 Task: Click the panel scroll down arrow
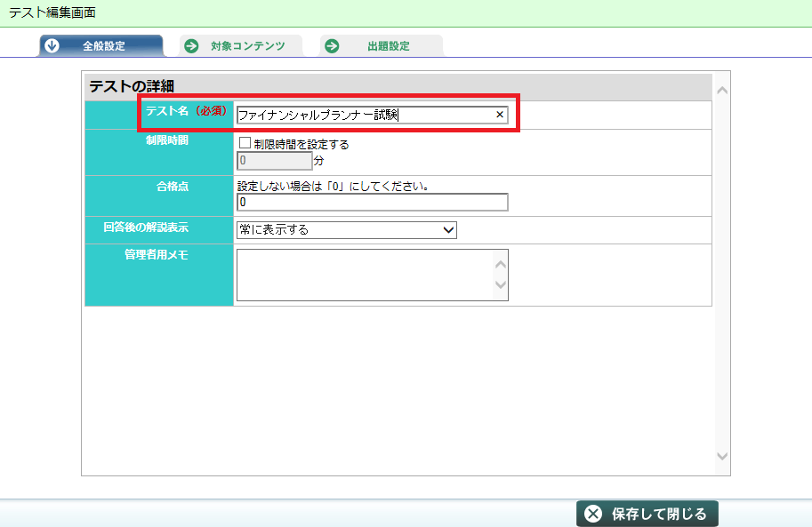click(722, 456)
